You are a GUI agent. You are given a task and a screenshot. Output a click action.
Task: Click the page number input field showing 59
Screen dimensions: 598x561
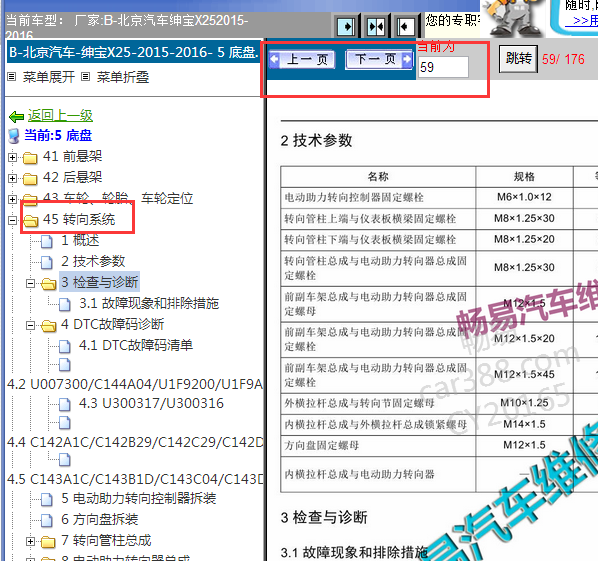pos(443,67)
